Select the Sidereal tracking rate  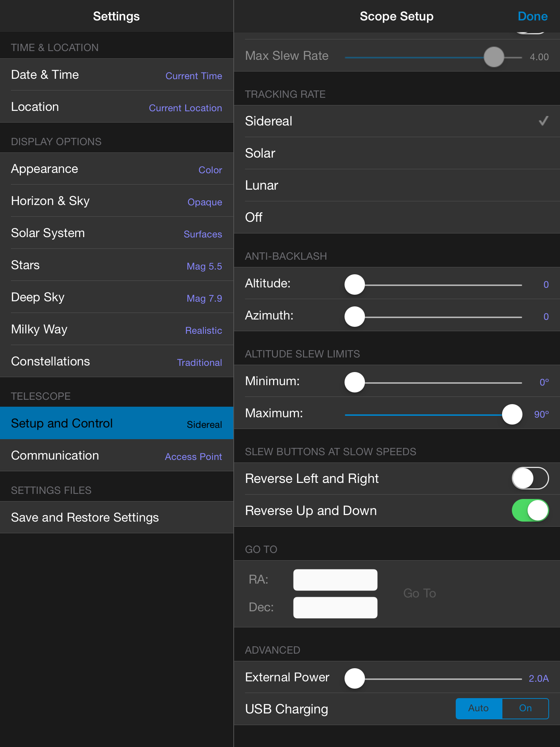point(397,121)
